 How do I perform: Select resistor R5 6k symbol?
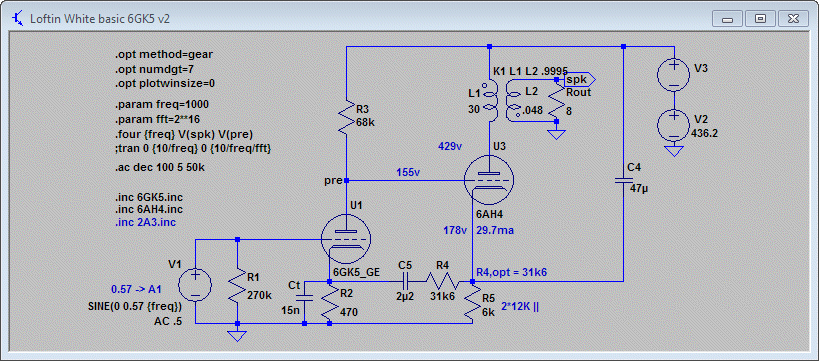473,303
